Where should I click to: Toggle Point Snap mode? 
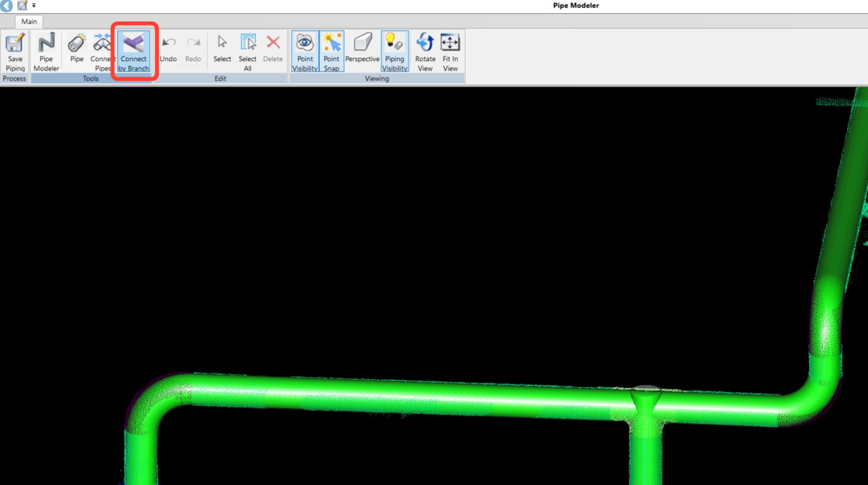tap(331, 52)
